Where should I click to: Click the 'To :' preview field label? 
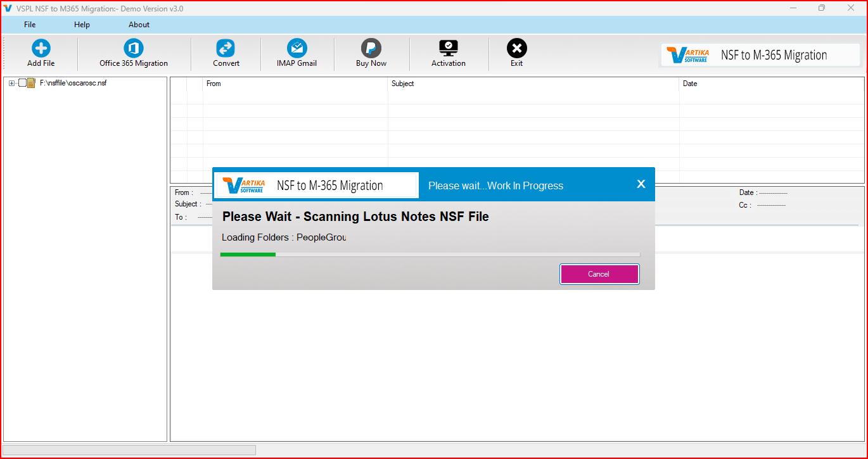[x=181, y=217]
